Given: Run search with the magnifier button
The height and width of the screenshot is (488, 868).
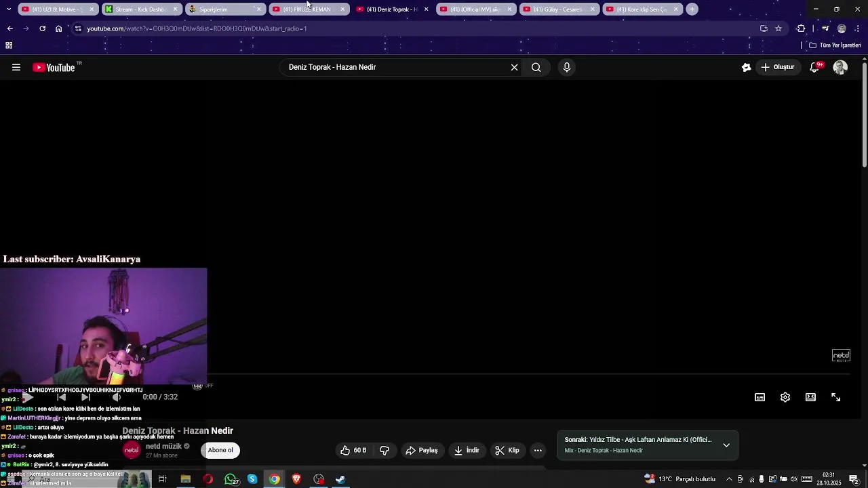Looking at the screenshot, I should [x=536, y=67].
